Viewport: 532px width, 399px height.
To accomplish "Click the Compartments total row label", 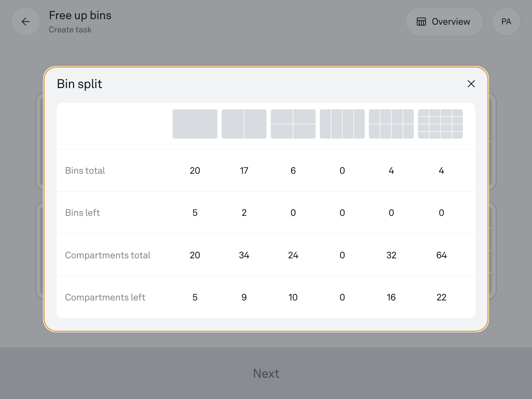I will click(x=108, y=255).
